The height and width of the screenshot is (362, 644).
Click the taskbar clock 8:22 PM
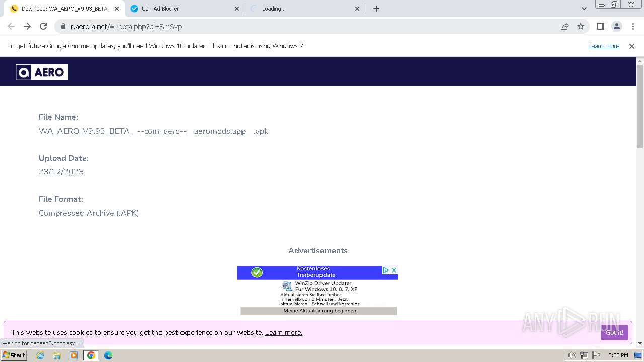pos(618,355)
